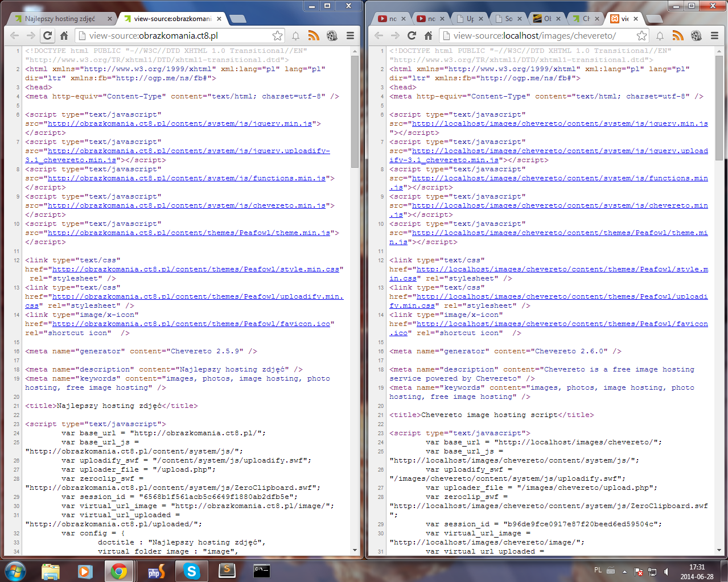Click the network icon in system tray
Viewport: 728px width, 582px height.
(x=652, y=571)
